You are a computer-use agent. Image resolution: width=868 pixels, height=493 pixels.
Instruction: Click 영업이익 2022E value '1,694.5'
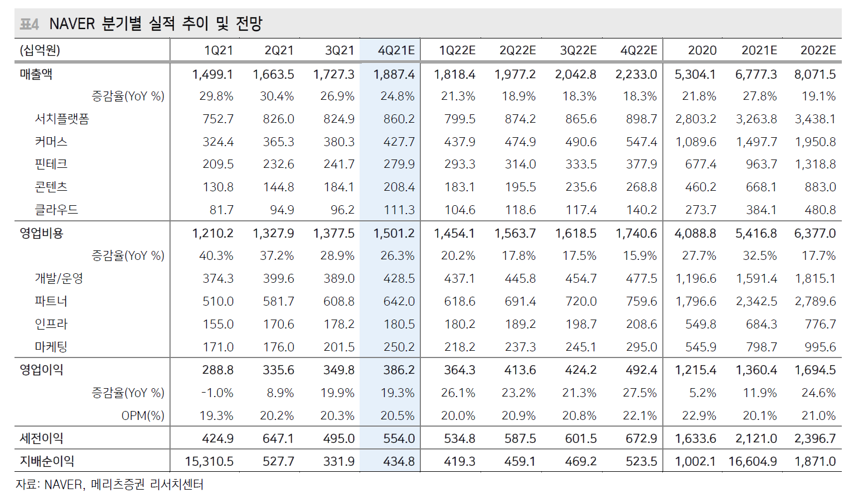pos(816,370)
